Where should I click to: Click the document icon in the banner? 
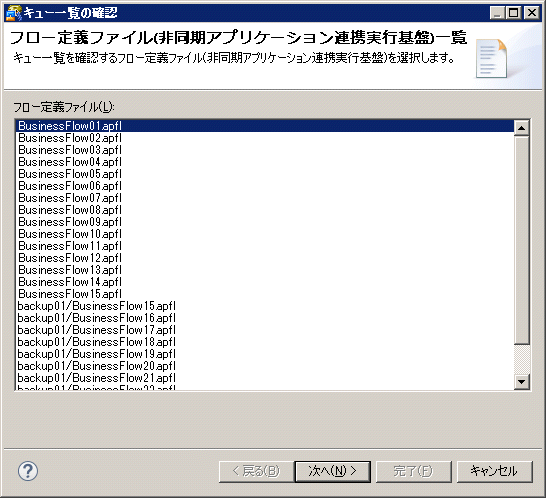491,58
